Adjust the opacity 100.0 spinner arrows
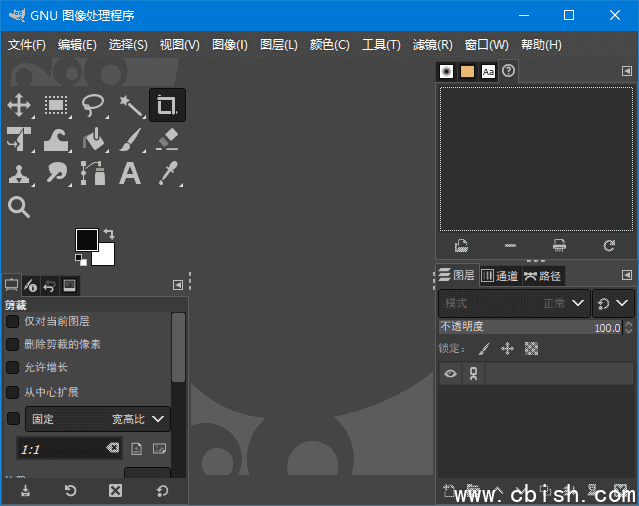This screenshot has height=506, width=639. (x=628, y=327)
